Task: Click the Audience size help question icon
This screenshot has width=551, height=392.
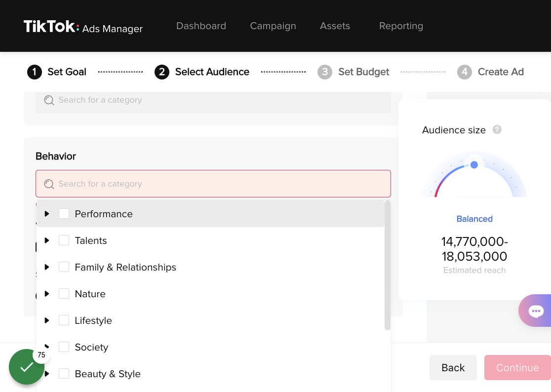Action: click(x=497, y=130)
